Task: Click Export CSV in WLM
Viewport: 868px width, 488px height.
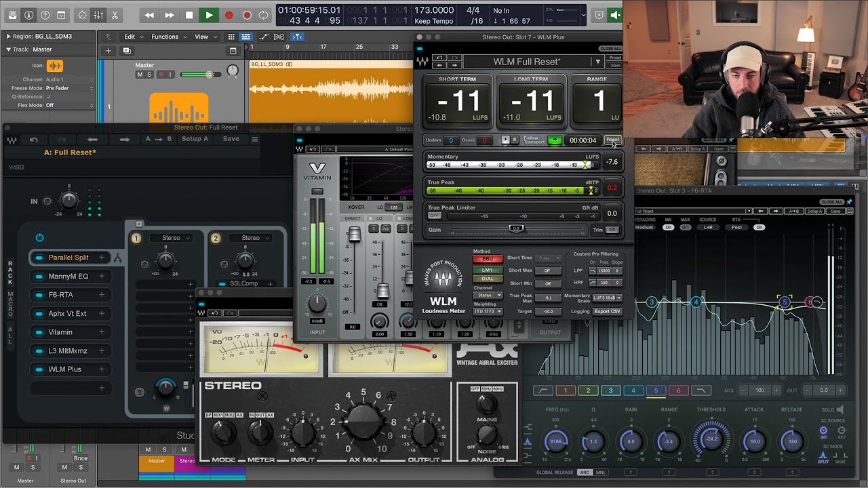Action: pos(608,312)
